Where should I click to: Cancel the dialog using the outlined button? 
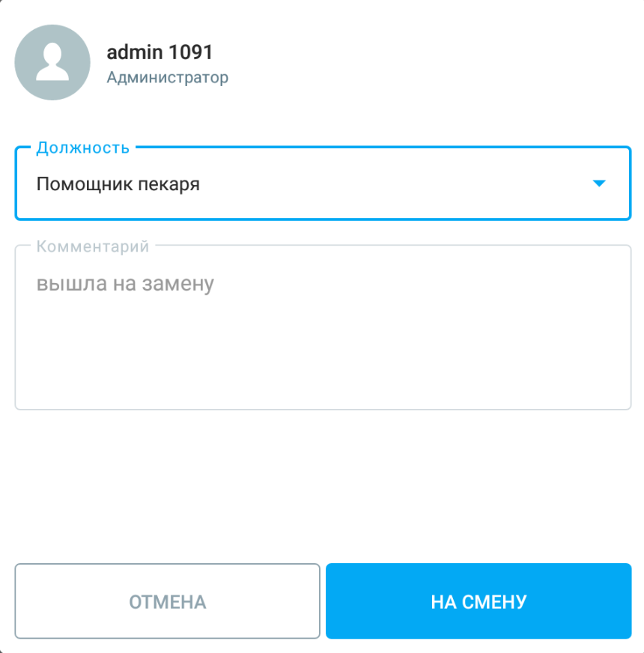coord(168,601)
